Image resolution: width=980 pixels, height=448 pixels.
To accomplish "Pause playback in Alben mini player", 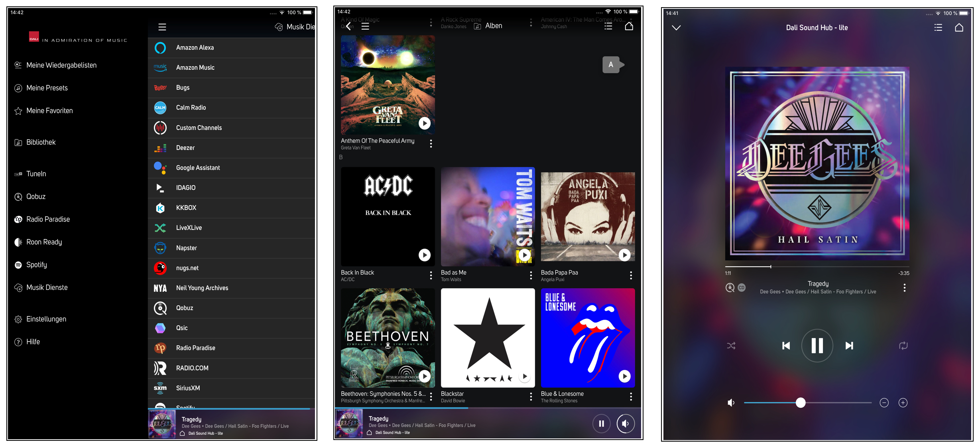I will [x=601, y=424].
